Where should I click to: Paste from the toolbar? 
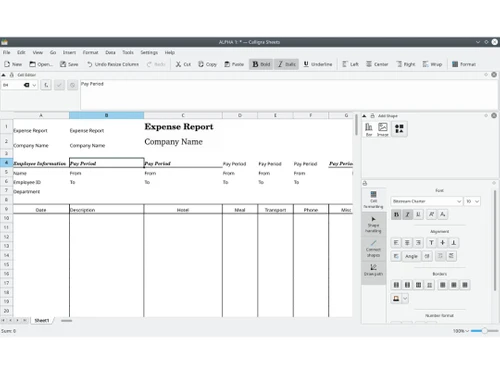[x=234, y=64]
